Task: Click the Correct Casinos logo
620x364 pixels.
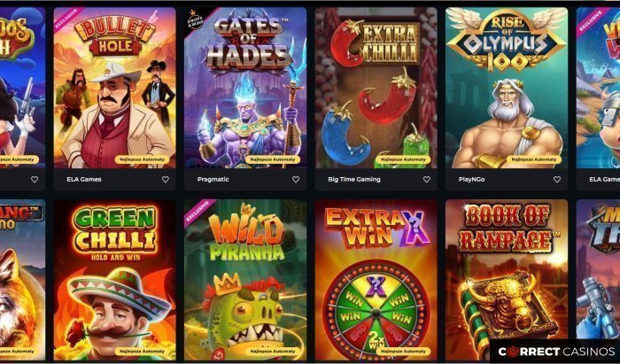Action: (556, 352)
